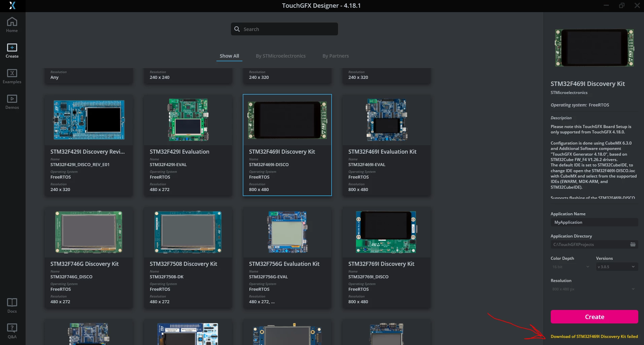Open the Resolution dropdown
The image size is (644, 345).
coord(594,289)
